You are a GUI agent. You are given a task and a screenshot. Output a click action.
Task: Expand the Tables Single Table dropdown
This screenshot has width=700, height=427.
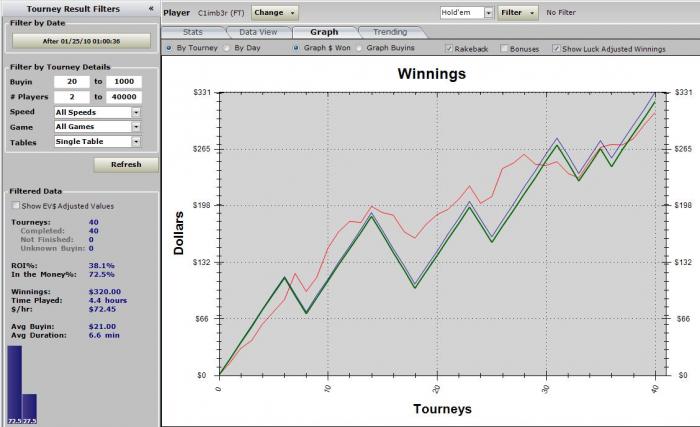click(136, 142)
